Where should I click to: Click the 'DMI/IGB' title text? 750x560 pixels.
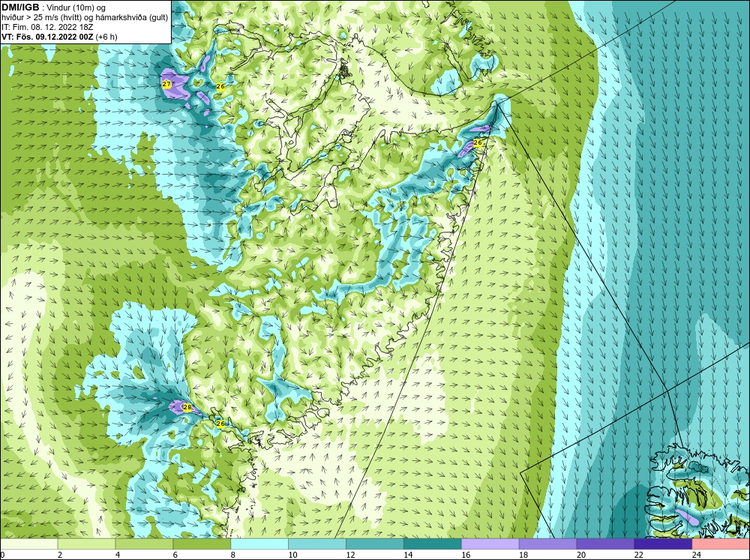tap(20, 7)
